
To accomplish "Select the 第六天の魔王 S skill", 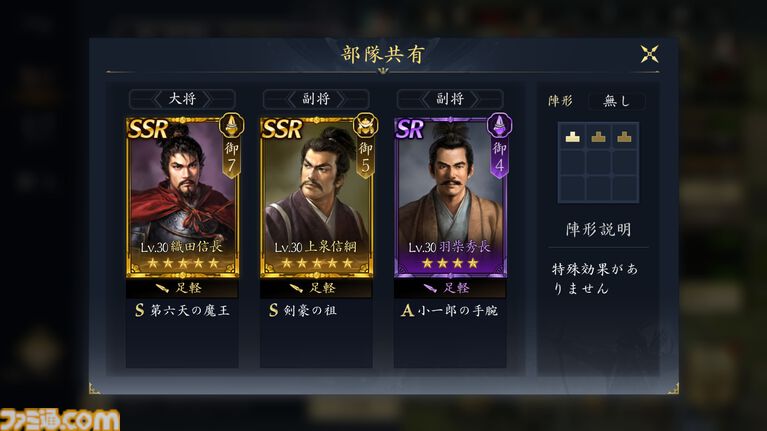I will pyautogui.click(x=182, y=310).
